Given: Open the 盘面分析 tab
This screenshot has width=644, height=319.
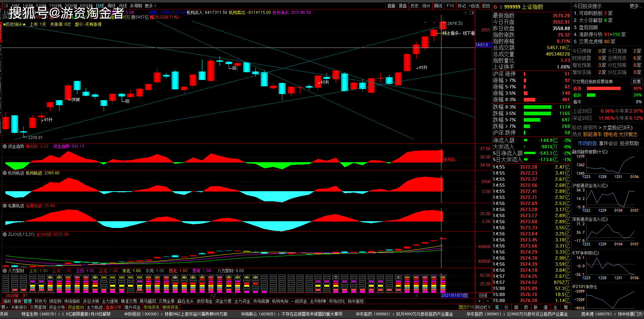Looking at the screenshot, I should pos(113,307).
